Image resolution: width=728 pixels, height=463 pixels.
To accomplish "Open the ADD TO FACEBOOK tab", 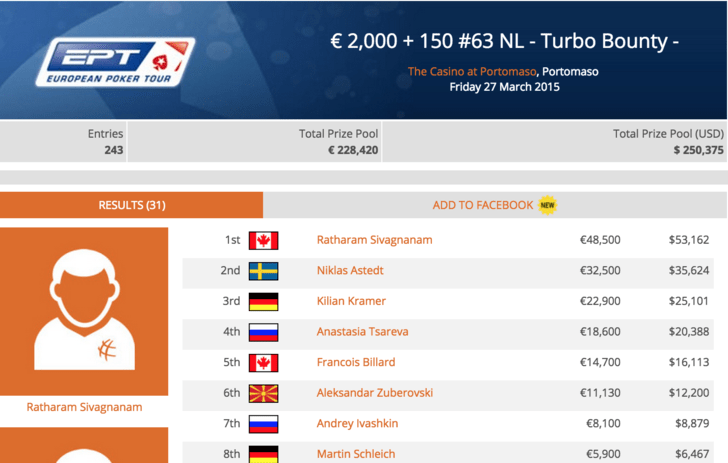I will (x=495, y=205).
